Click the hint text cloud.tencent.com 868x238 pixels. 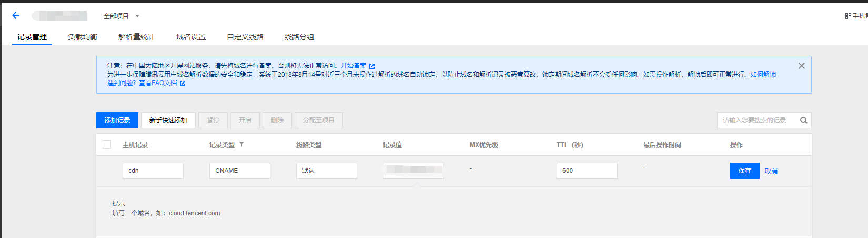(x=195, y=213)
